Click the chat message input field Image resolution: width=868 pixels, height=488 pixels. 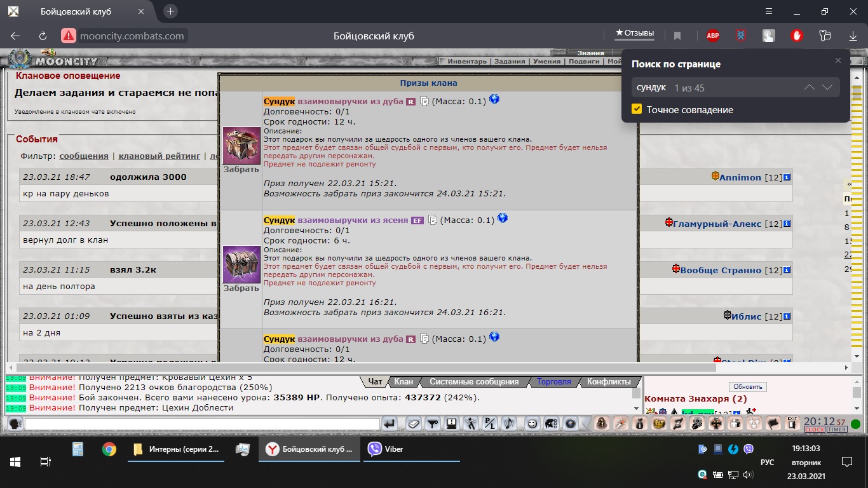pyautogui.click(x=202, y=424)
